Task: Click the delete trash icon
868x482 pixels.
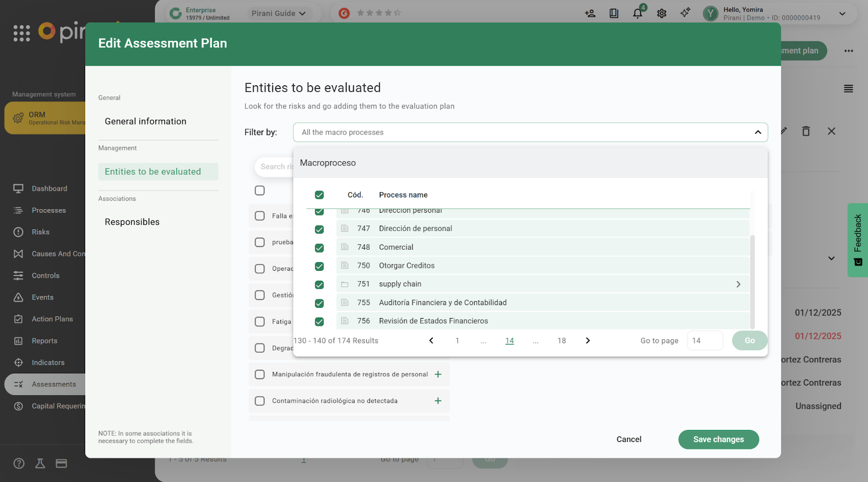Action: tap(806, 131)
